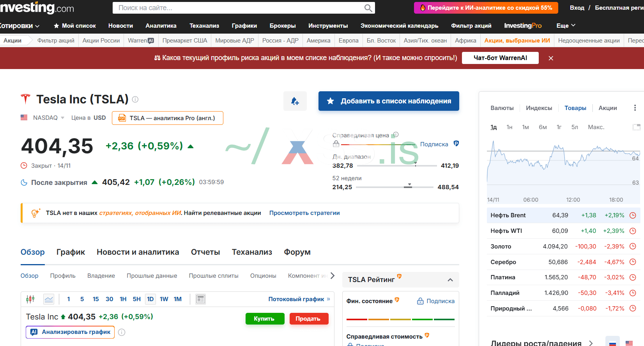Click the Чат-бот WarrenAI button
The width and height of the screenshot is (644, 346).
click(500, 58)
